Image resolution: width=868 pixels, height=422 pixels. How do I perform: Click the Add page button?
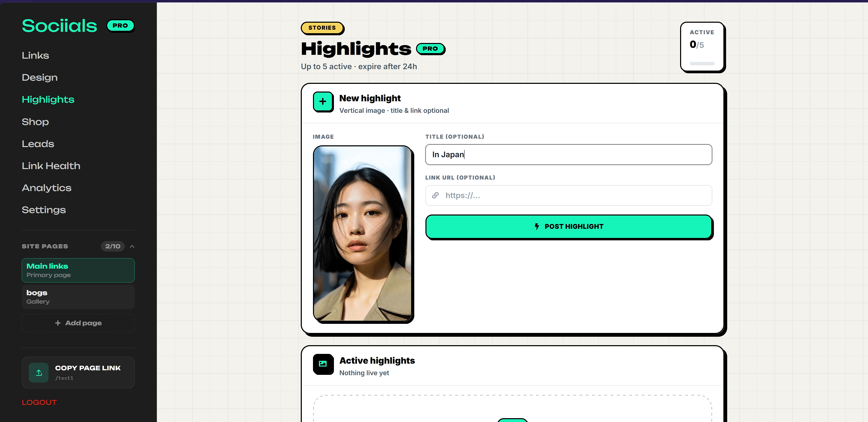[78, 323]
